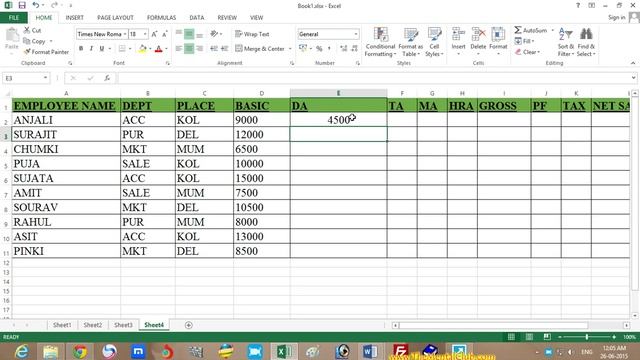Collapse the ribbon with arrow

pos(633,63)
